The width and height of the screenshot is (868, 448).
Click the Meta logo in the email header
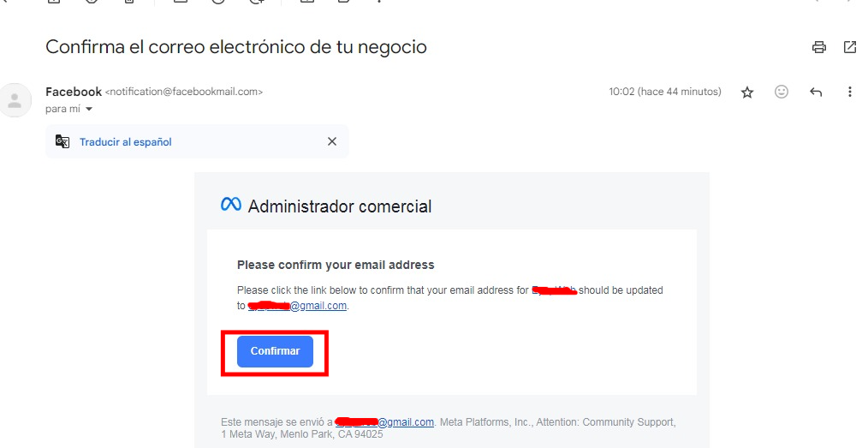[x=230, y=205]
